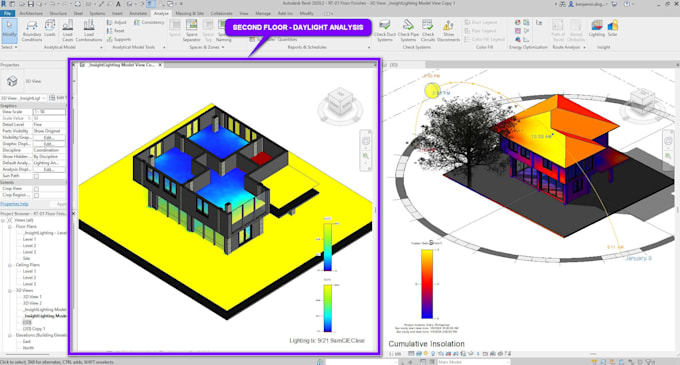Click the Adjust analytical model tool
Screen dimensions: 680x365
[117, 22]
